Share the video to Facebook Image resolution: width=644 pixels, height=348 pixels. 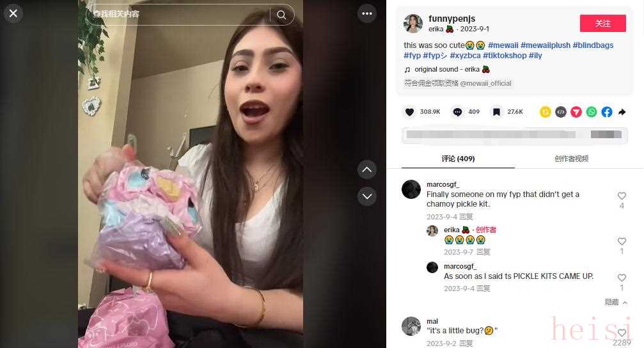point(607,112)
